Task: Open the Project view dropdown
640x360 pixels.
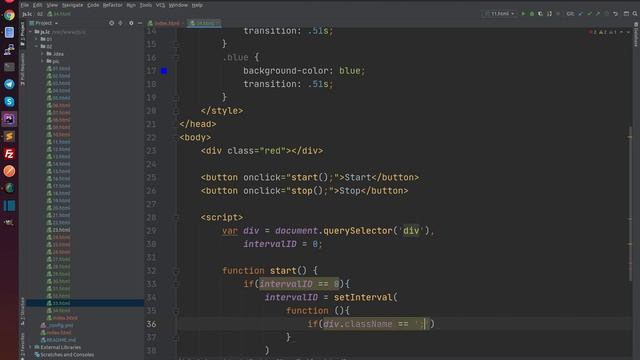Action: click(x=44, y=23)
